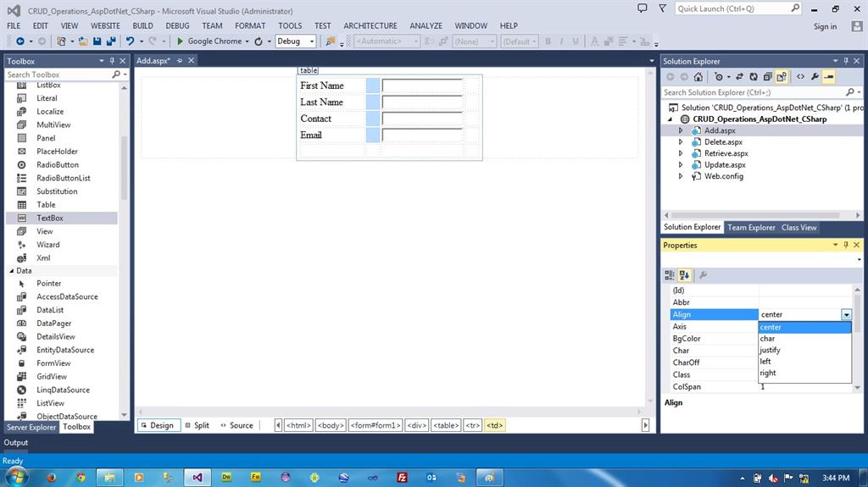The width and height of the screenshot is (868, 487).
Task: Select 'right' in the Align dropdown list
Action: pos(804,373)
